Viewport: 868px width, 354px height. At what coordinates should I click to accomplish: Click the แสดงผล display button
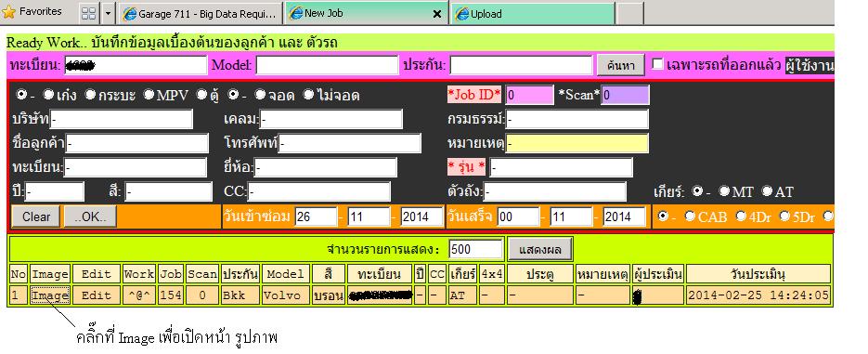(x=539, y=249)
